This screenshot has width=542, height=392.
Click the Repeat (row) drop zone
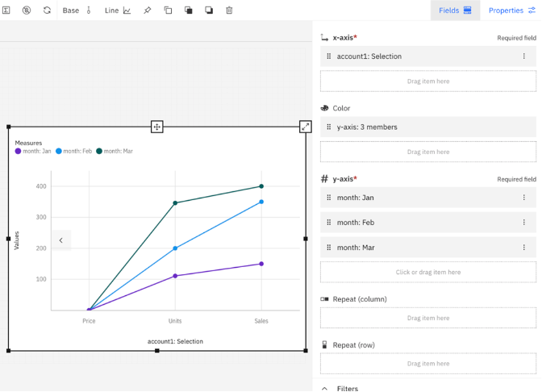coord(428,363)
